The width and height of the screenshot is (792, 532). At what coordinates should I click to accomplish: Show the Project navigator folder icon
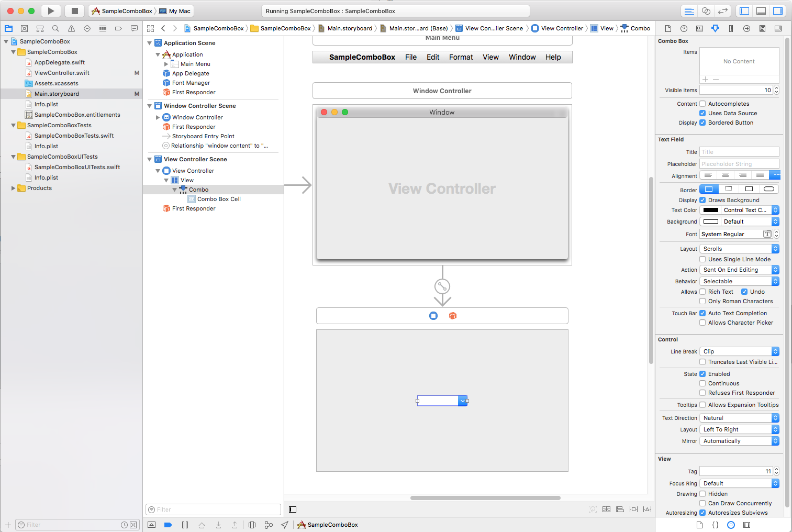click(x=8, y=29)
